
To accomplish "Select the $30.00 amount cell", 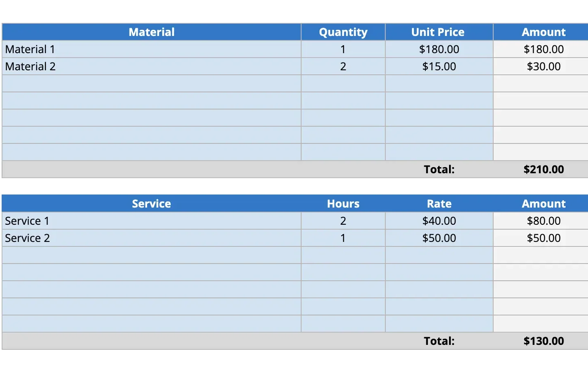I will (x=543, y=67).
